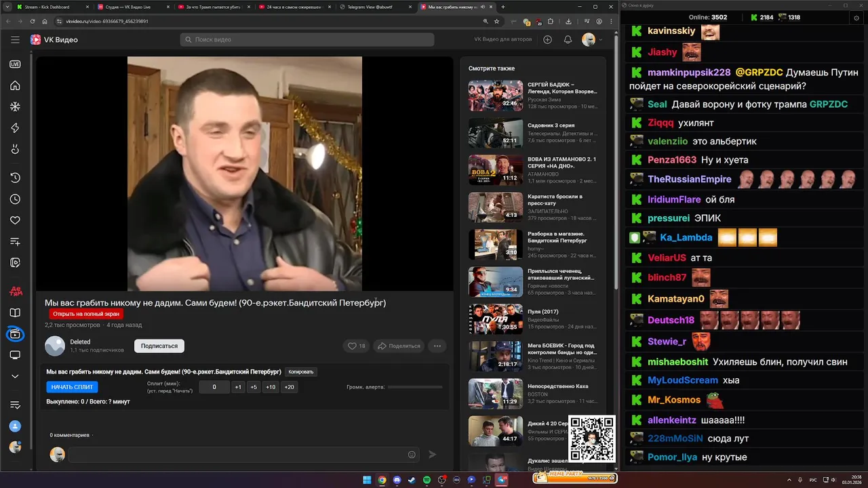
Task: Open subscriptions list icon in sidebar
Action: click(15, 405)
